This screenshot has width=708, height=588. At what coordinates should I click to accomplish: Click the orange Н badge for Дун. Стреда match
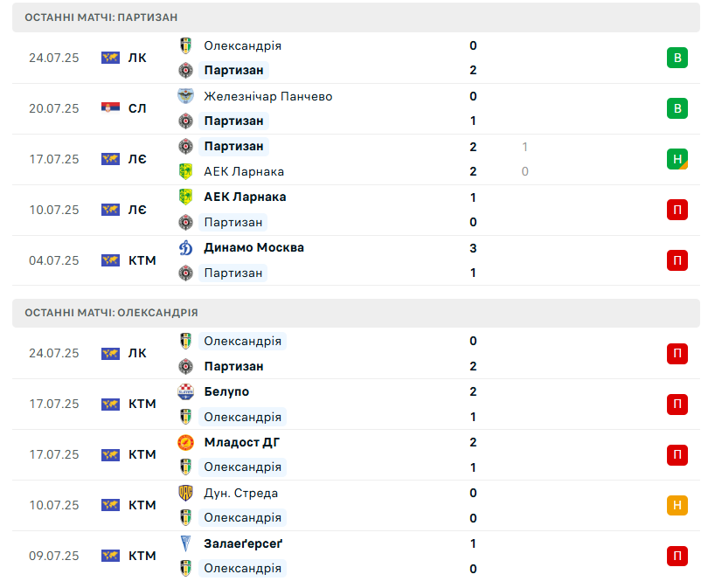click(x=677, y=505)
